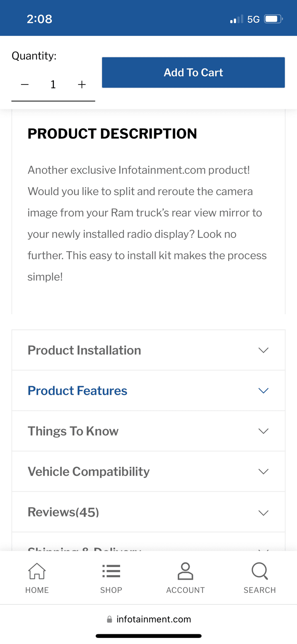Open the Product Features section title
Image resolution: width=297 pixels, height=644 pixels.
pos(78,390)
